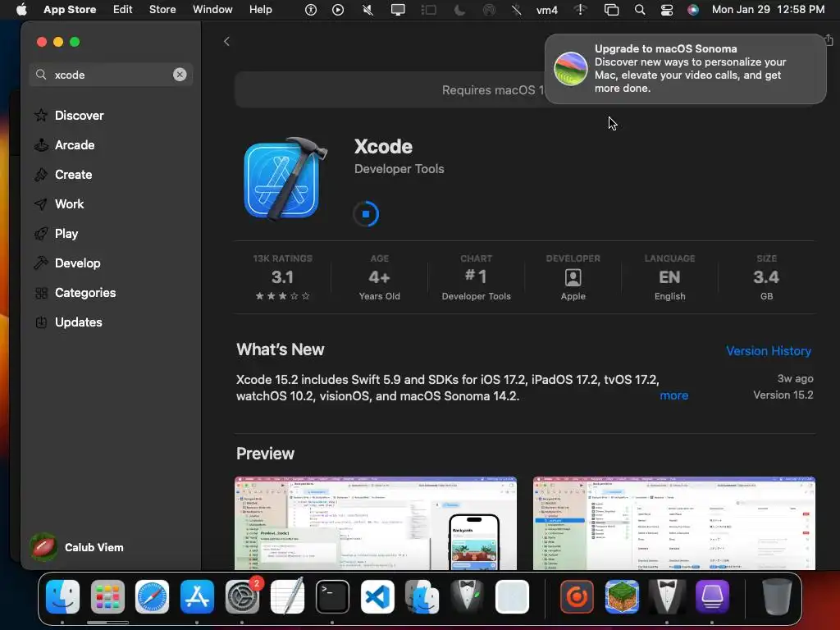Open the Apple menu
Image resolution: width=840 pixels, height=630 pixels.
click(21, 10)
